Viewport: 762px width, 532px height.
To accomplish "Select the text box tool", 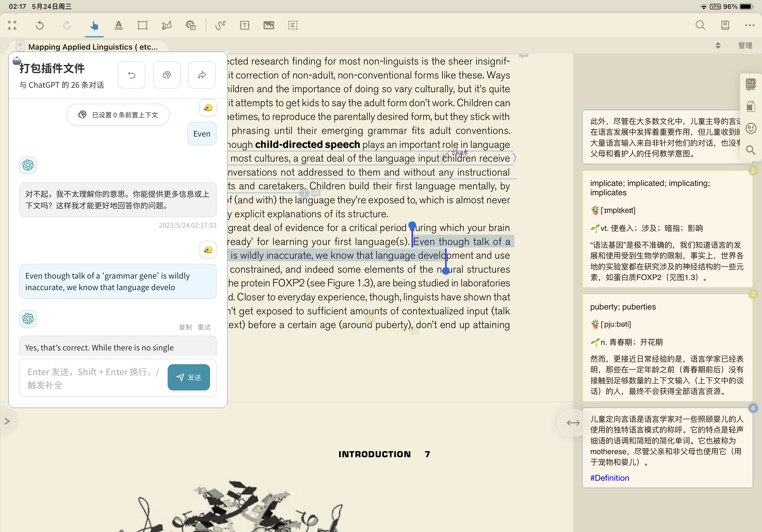I will point(245,25).
